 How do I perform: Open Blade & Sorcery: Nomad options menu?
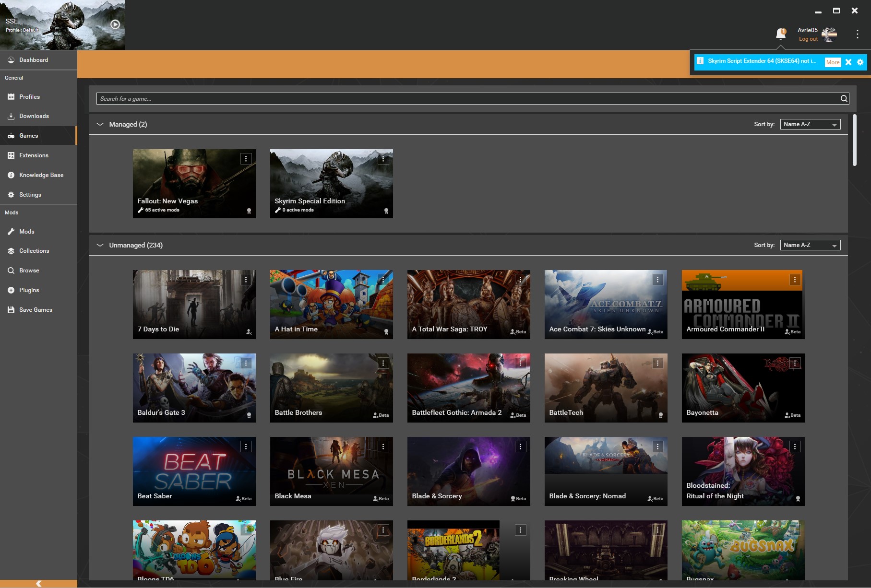[x=658, y=447]
